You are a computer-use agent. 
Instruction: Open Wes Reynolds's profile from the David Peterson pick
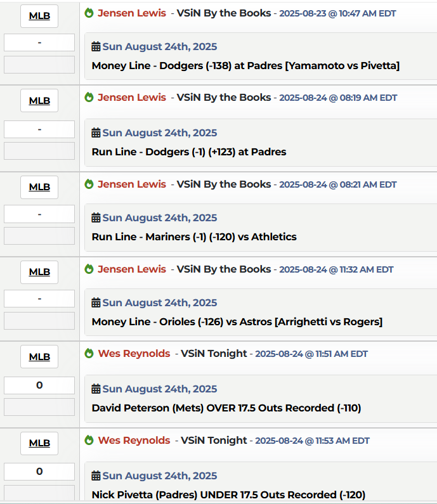[134, 354]
